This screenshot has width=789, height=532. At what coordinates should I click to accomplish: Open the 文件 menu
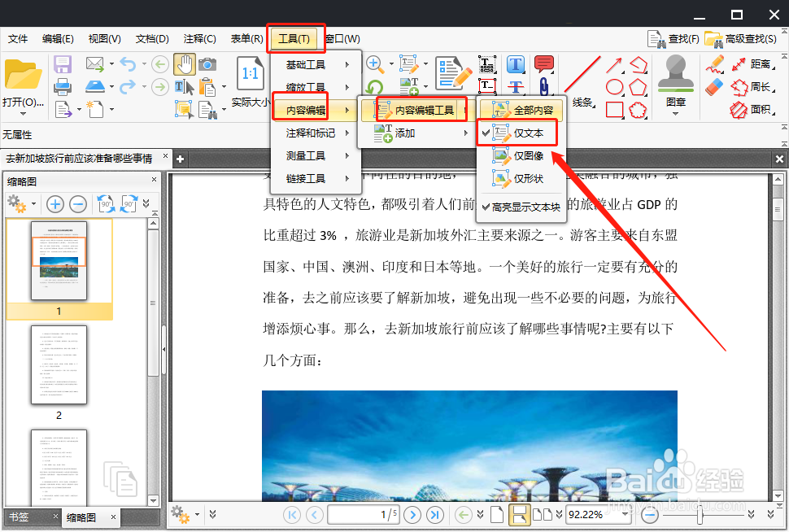tap(18, 39)
